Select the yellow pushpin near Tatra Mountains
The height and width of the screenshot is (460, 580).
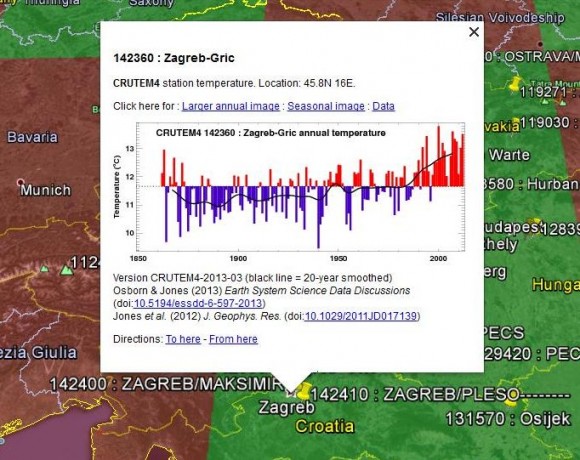click(515, 83)
